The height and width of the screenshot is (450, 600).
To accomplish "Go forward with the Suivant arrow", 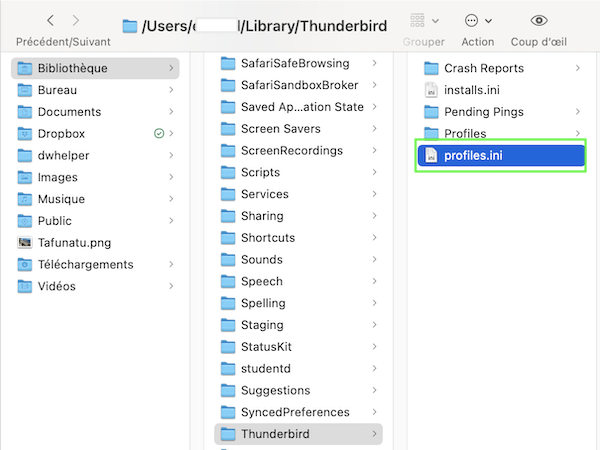I will pyautogui.click(x=76, y=20).
